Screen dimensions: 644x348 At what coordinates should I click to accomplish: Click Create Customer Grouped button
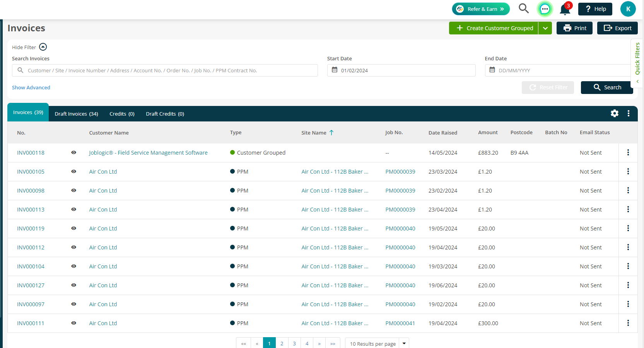click(494, 28)
